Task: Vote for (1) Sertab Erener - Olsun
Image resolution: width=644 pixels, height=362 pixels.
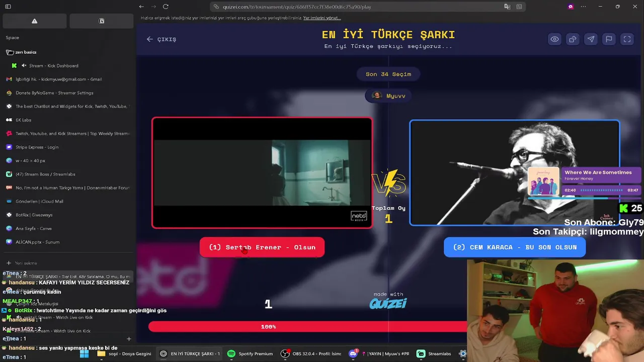Action: click(262, 247)
